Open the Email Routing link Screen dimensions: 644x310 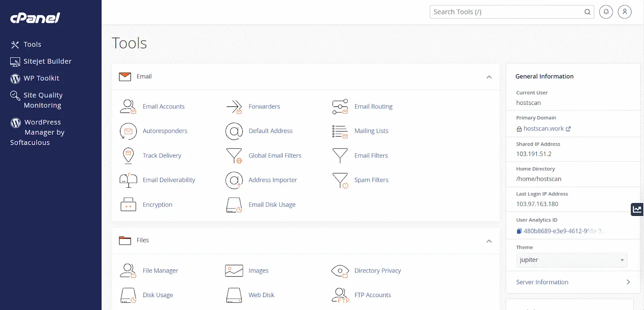click(x=373, y=107)
